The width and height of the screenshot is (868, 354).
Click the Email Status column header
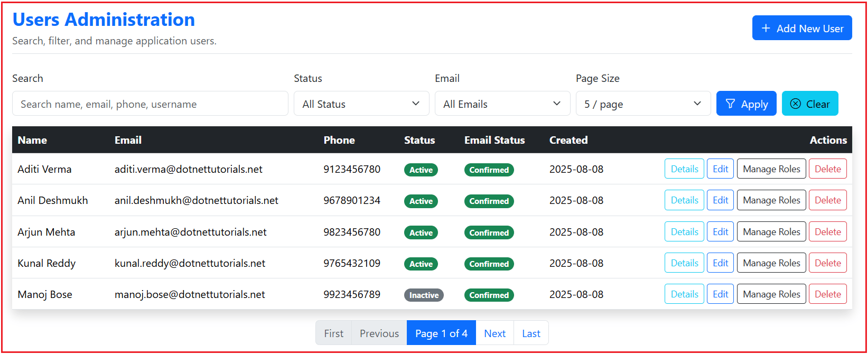pos(494,140)
